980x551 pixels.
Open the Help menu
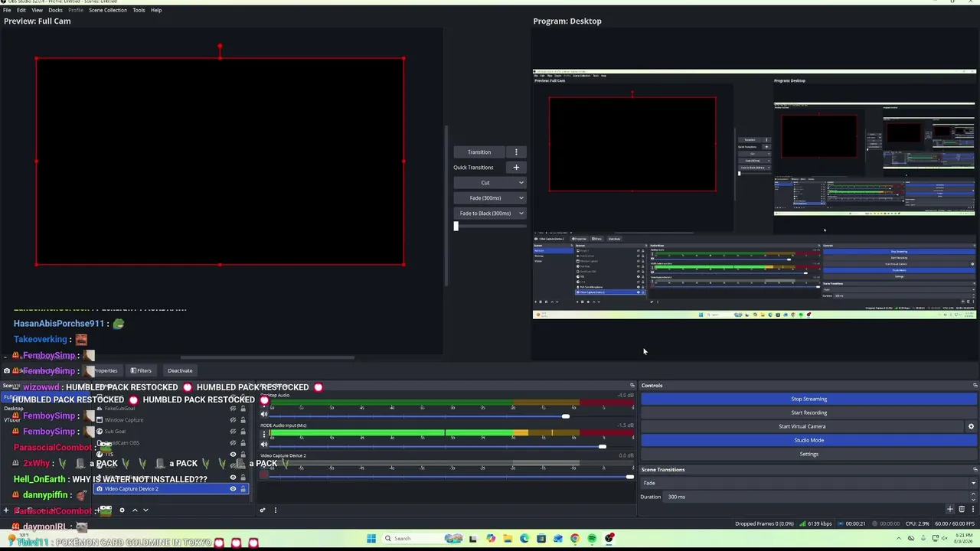click(x=156, y=10)
